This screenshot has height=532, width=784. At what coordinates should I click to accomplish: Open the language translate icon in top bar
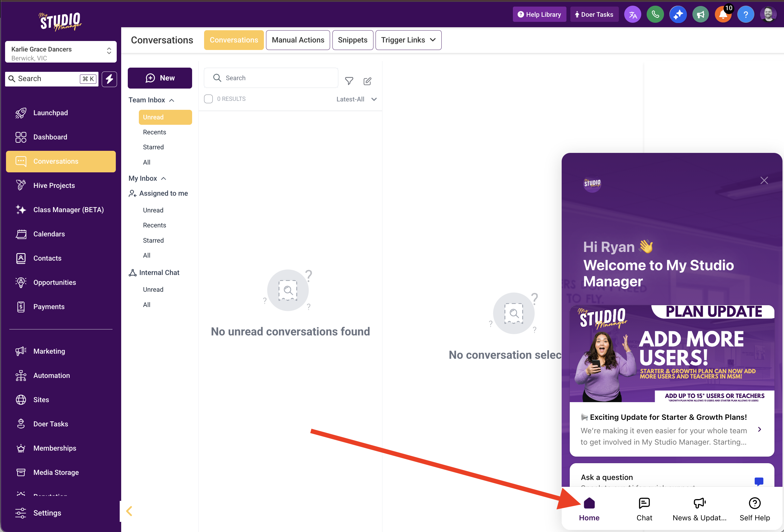click(x=633, y=15)
